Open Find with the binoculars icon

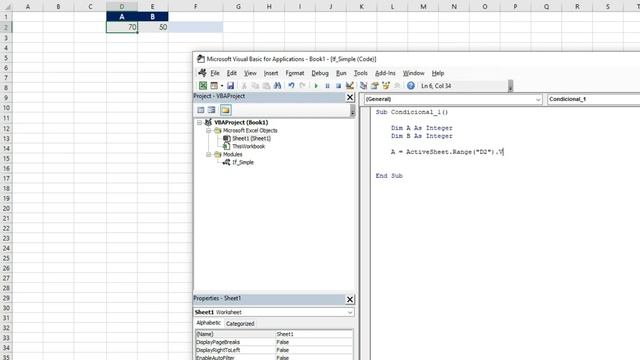278,86
